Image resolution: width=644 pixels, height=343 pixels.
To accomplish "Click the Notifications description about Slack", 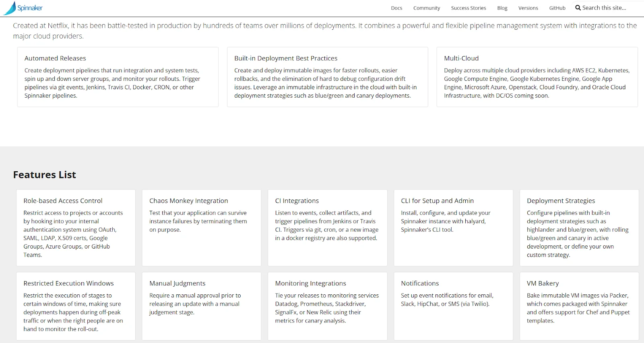I will [447, 300].
